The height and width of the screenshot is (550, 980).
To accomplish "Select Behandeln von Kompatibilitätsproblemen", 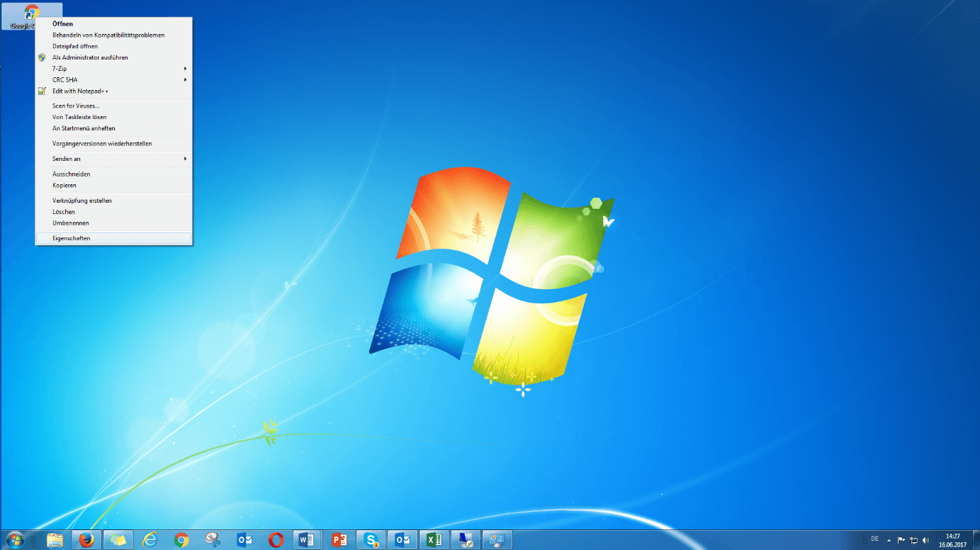I will click(x=113, y=35).
